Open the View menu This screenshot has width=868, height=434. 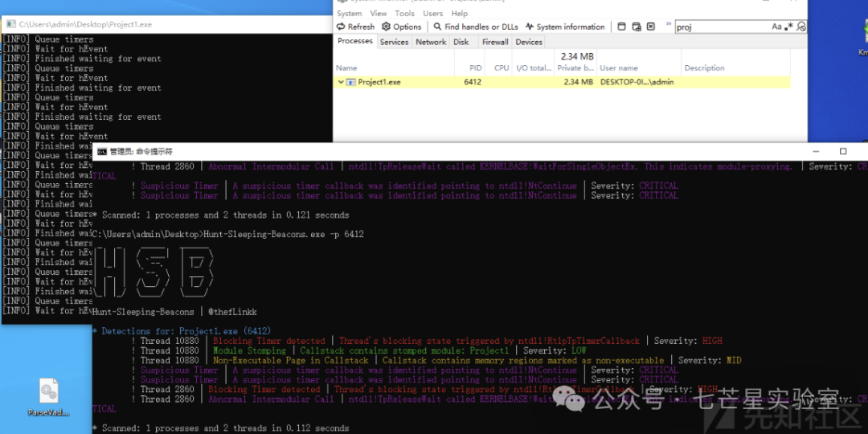(x=379, y=14)
